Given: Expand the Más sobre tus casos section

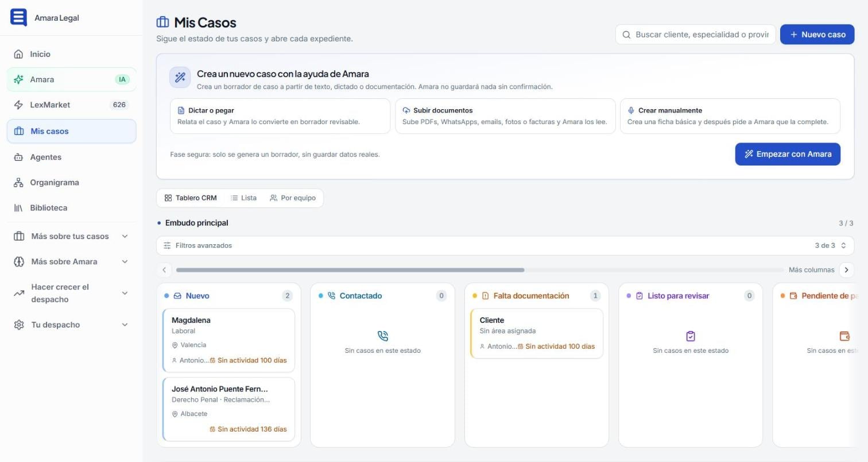Looking at the screenshot, I should click(x=71, y=236).
